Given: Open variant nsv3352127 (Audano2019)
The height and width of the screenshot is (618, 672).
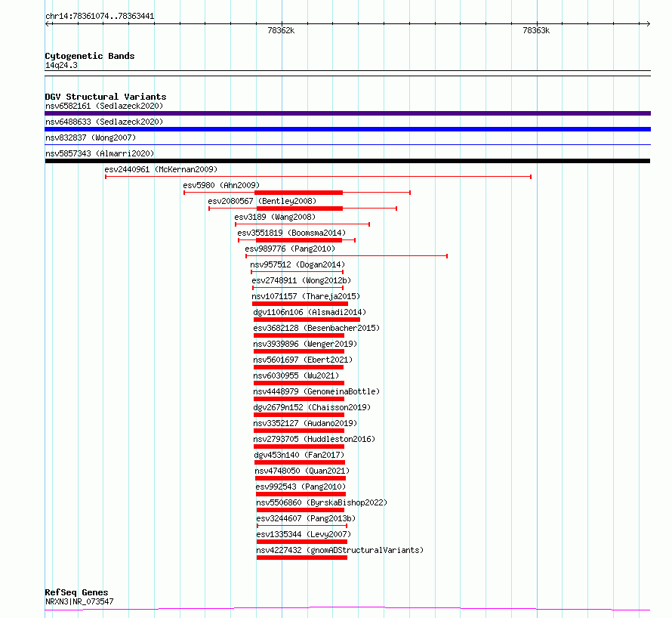Looking at the screenshot, I should click(x=305, y=423).
